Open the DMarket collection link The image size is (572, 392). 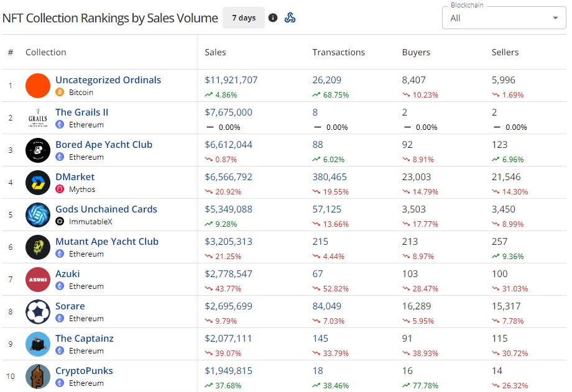coord(75,177)
